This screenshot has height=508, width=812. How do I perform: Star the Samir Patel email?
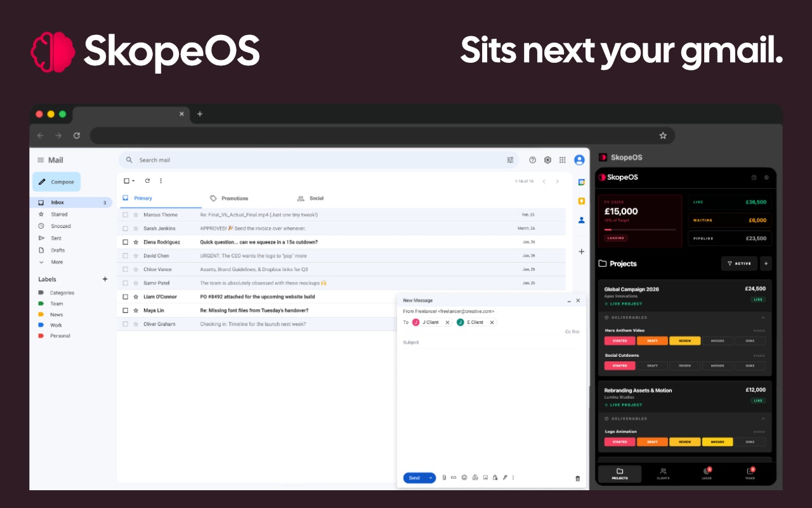(x=135, y=283)
